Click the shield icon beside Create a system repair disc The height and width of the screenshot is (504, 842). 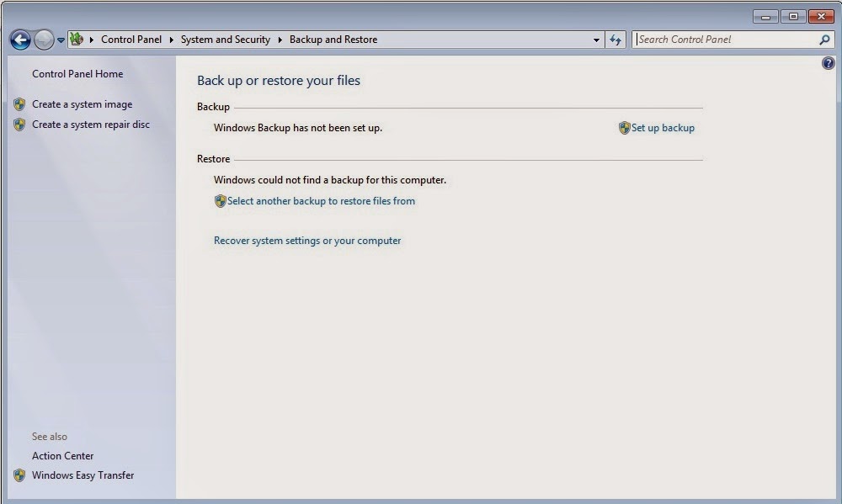point(19,125)
